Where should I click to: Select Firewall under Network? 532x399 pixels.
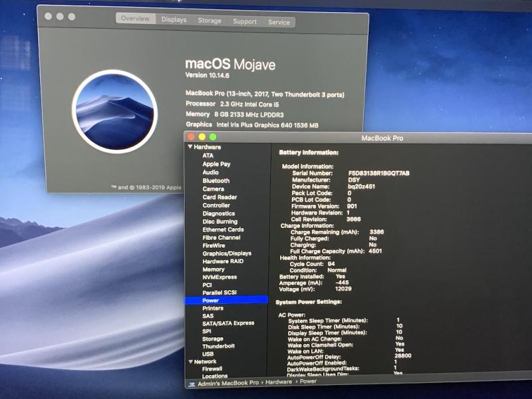coord(212,368)
